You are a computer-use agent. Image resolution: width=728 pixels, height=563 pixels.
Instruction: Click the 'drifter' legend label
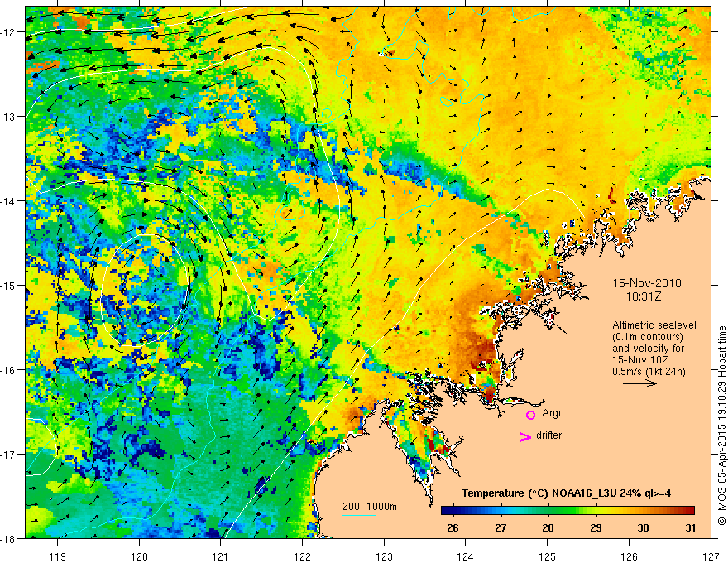548,435
